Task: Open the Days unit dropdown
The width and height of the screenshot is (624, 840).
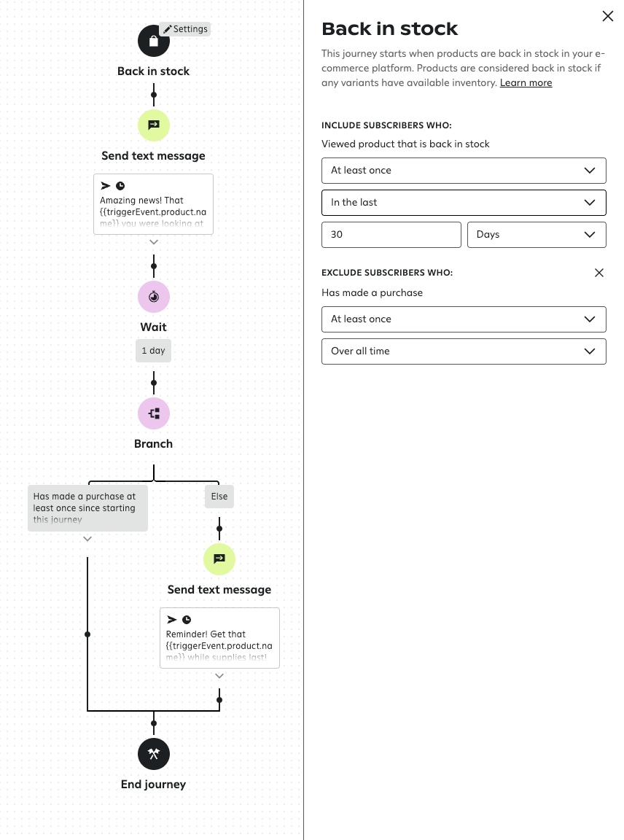Action: click(537, 234)
